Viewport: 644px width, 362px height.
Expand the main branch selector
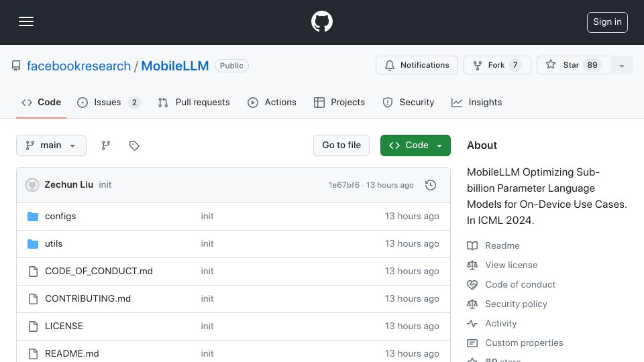[52, 145]
